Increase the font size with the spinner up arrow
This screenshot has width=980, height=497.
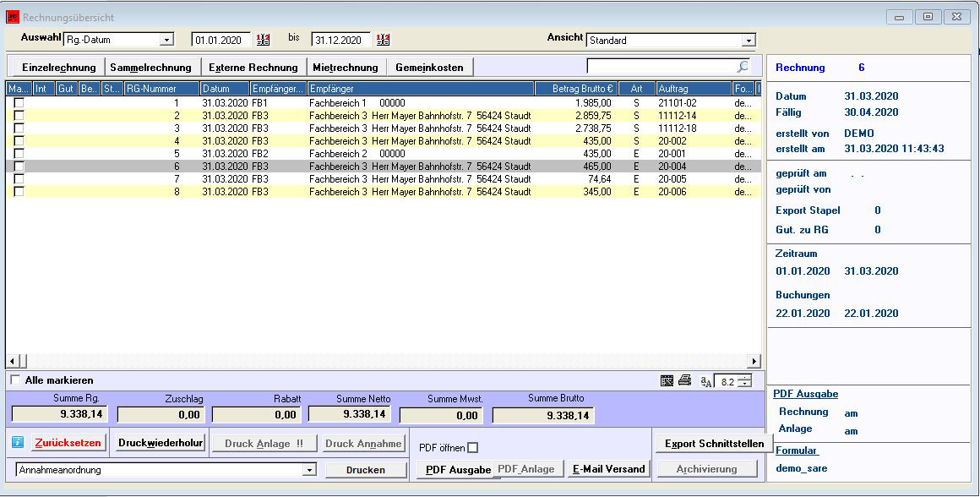(744, 378)
